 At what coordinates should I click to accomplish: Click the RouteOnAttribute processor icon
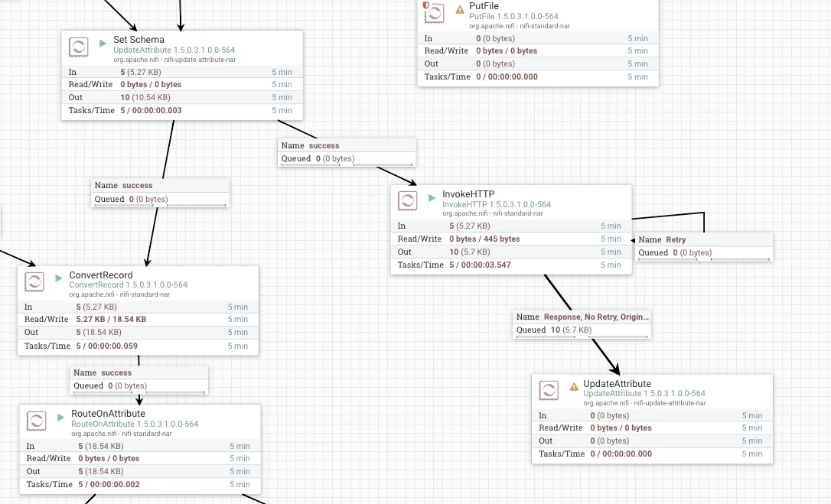click(x=37, y=421)
